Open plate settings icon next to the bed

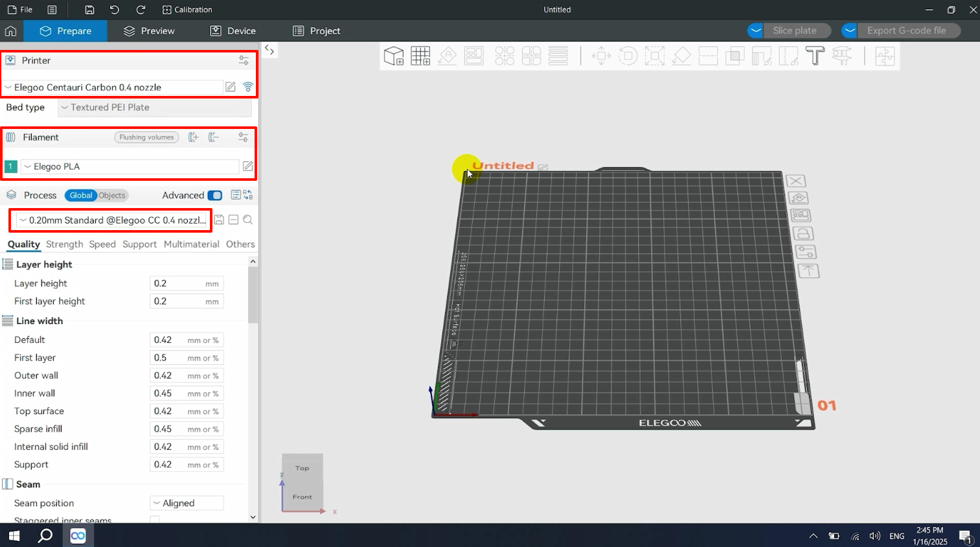pos(805,251)
